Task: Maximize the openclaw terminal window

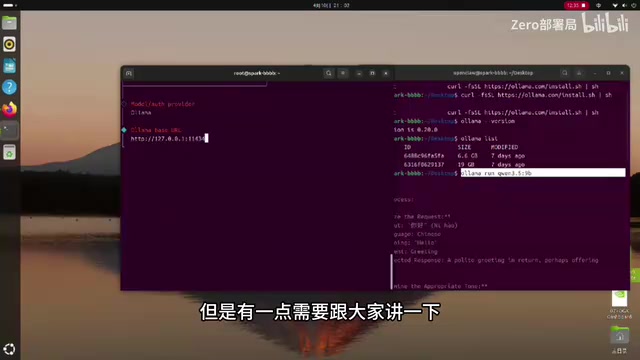Action: (x=608, y=73)
